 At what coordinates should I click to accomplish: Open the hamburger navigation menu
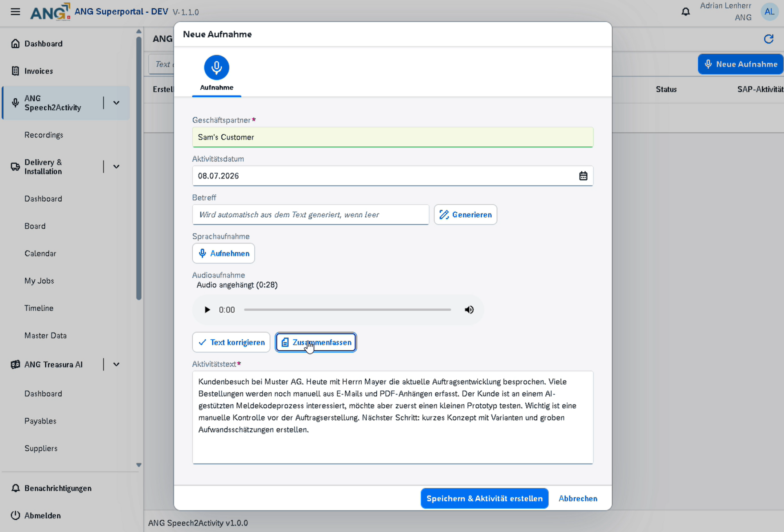coord(15,11)
